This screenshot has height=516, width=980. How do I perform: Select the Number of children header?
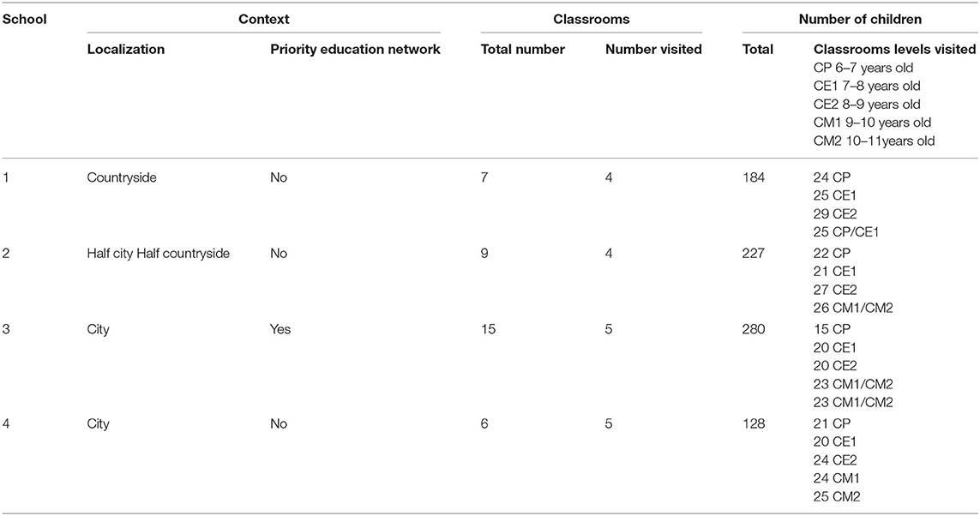(860, 20)
